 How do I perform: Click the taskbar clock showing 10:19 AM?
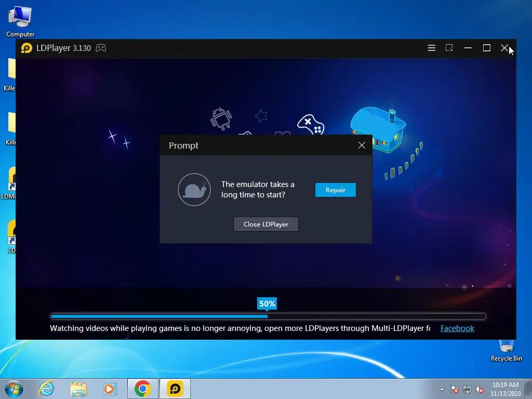[x=505, y=389]
